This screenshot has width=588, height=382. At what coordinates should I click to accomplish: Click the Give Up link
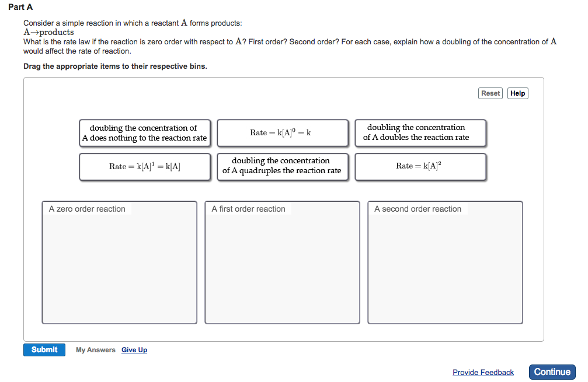tap(134, 349)
